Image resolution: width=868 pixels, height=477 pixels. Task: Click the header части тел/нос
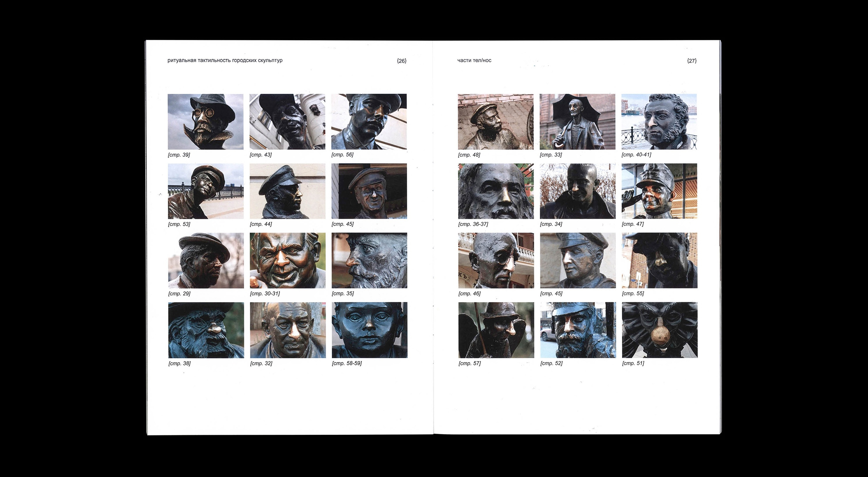click(474, 60)
